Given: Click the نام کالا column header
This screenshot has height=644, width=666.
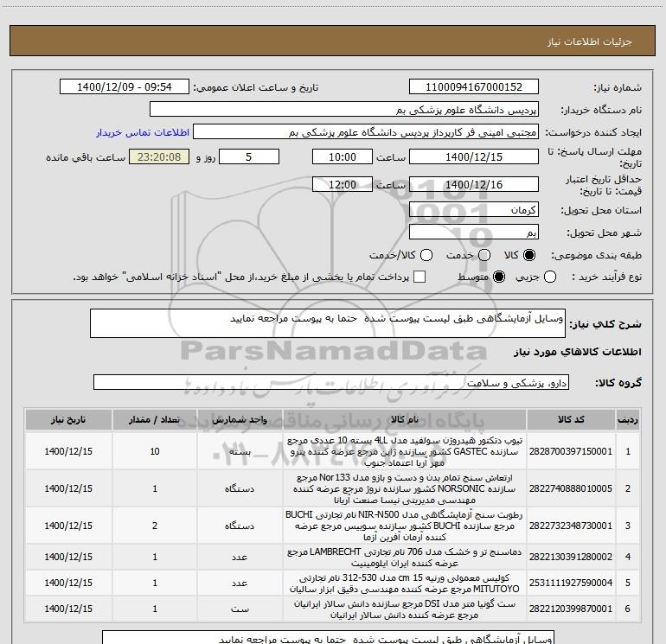Looking at the screenshot, I should pyautogui.click(x=405, y=419).
